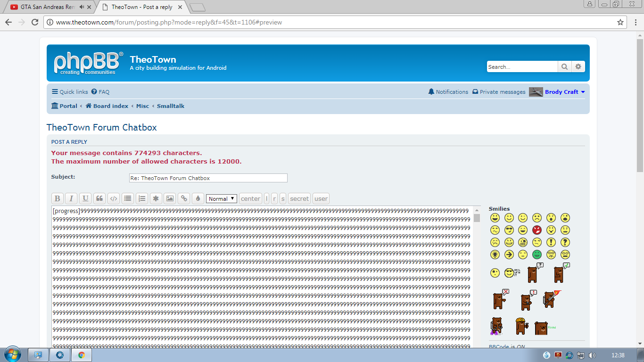Open a new browser tab
Screen dimensions: 644x362
[198, 7]
